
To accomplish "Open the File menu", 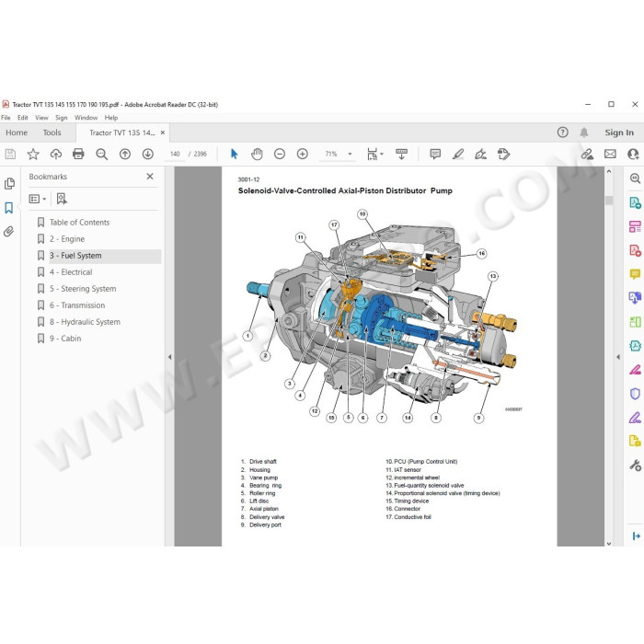I will 6,118.
